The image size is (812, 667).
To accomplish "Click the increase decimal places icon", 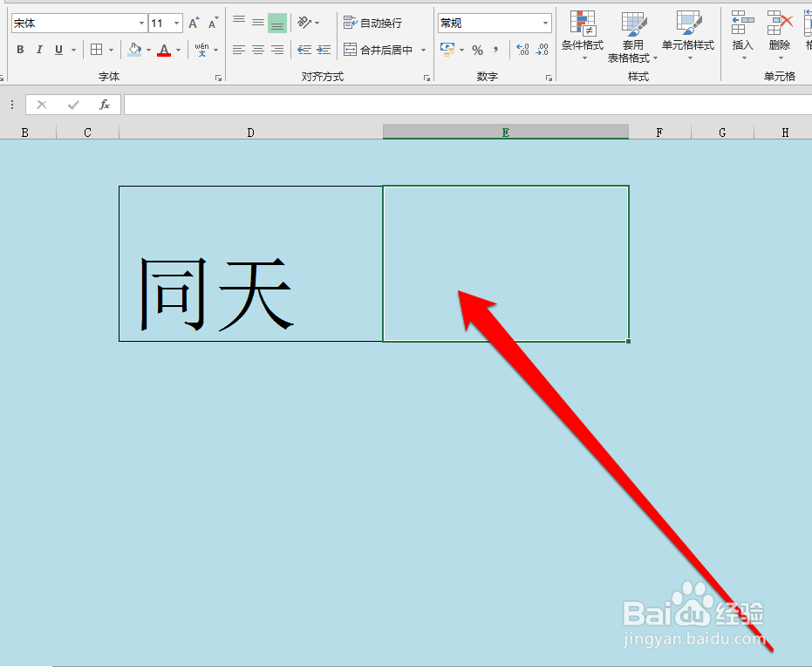I will pos(523,50).
